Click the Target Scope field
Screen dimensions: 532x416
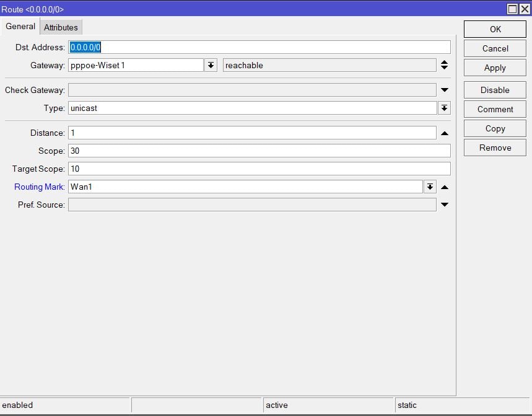(259, 169)
